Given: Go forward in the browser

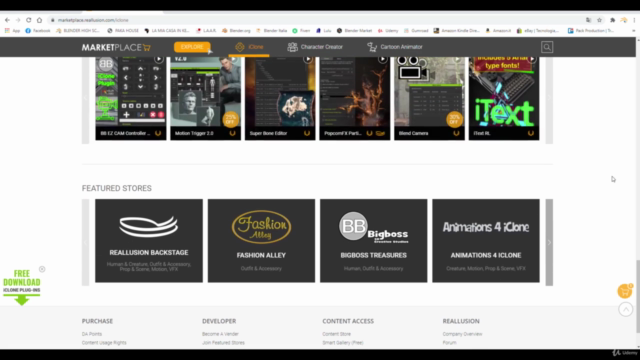Looking at the screenshot, I should [x=18, y=20].
